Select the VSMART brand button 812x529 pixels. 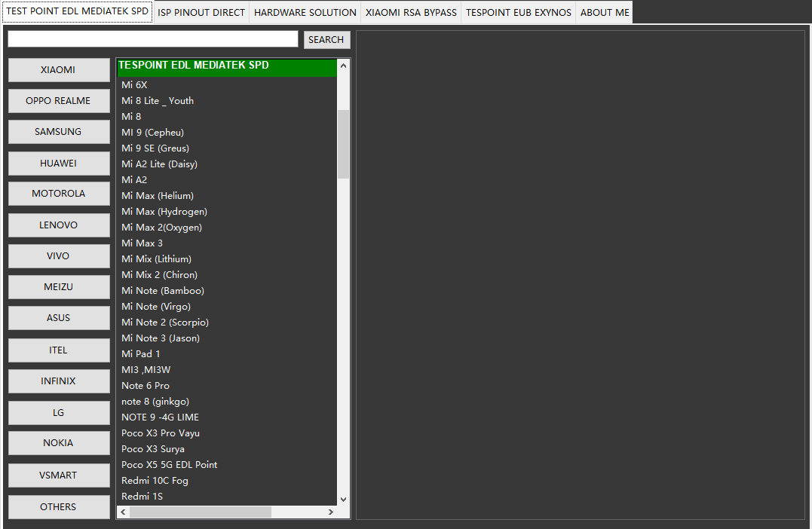[58, 475]
